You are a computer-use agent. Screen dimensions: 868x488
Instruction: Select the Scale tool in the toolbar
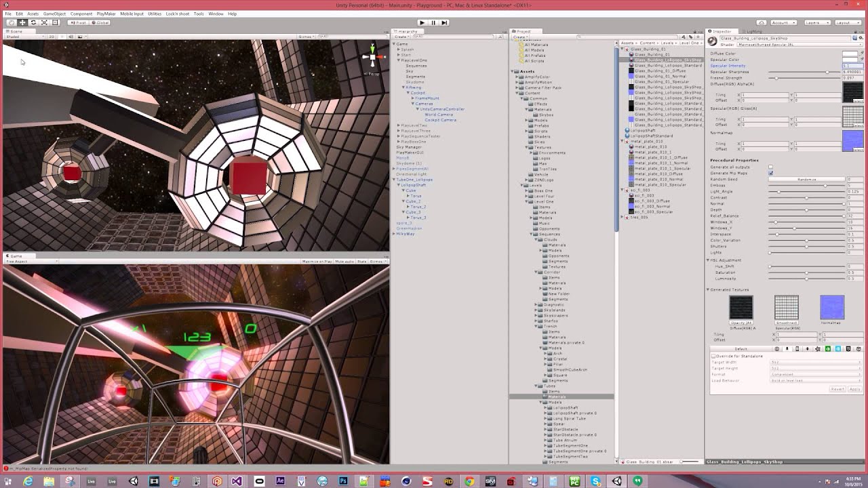(45, 22)
